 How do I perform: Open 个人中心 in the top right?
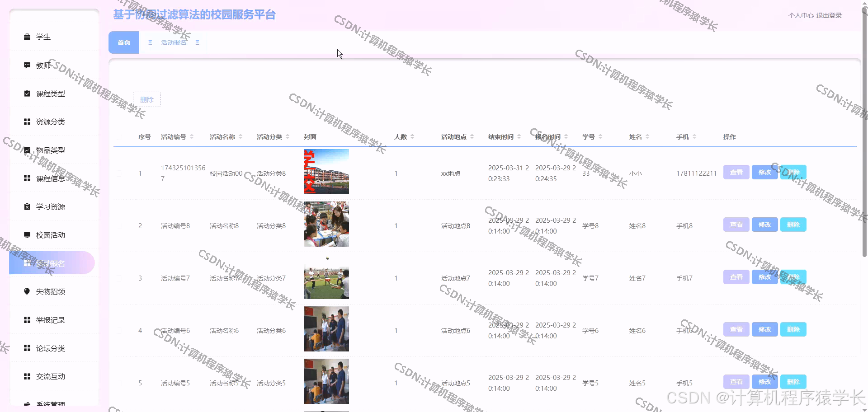point(801,15)
